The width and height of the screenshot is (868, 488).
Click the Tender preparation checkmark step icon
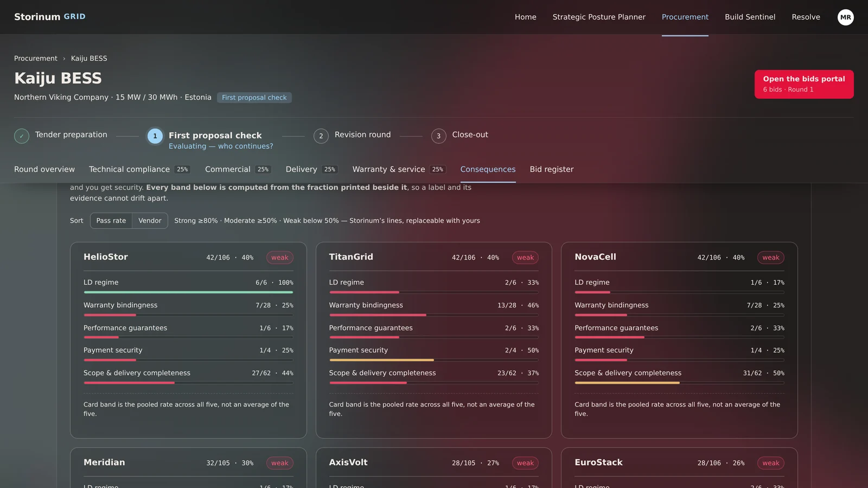coord(22,136)
